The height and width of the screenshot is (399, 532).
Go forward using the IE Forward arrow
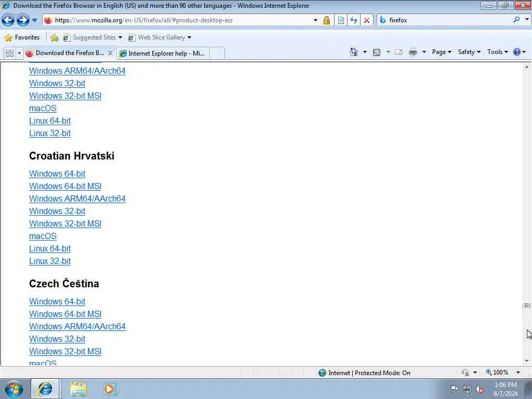(23, 20)
